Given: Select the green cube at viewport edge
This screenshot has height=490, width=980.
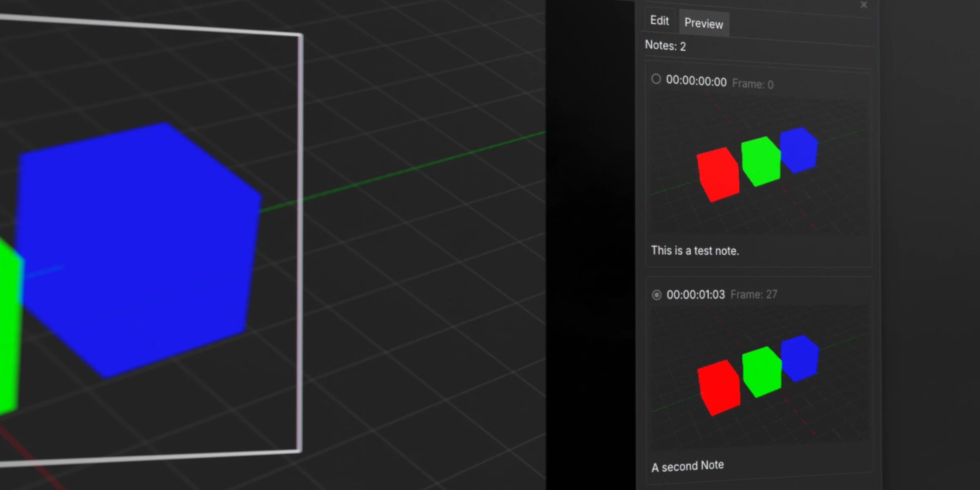Looking at the screenshot, I should click(8, 327).
